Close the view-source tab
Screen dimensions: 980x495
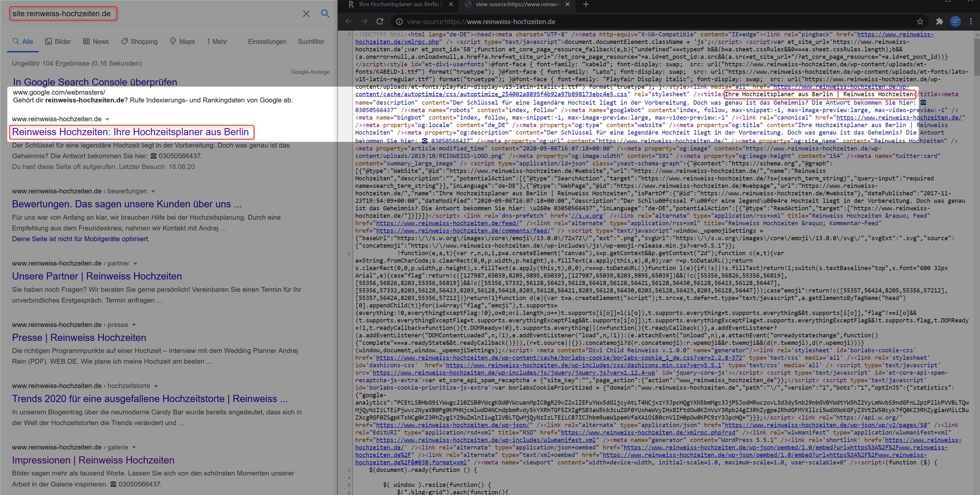pos(567,4)
